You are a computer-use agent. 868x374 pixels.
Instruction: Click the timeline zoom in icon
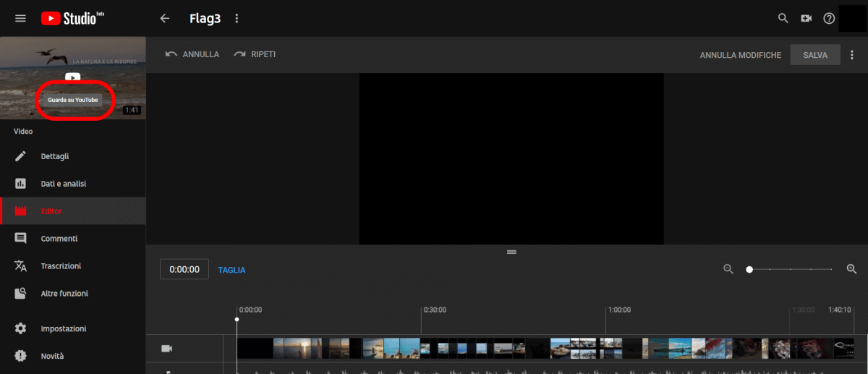coord(851,269)
